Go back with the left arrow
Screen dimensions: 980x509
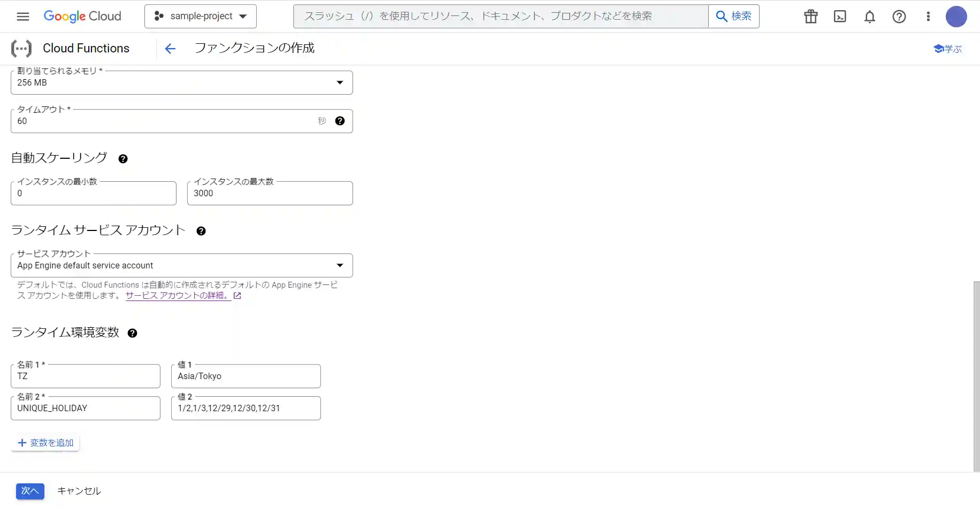[170, 49]
